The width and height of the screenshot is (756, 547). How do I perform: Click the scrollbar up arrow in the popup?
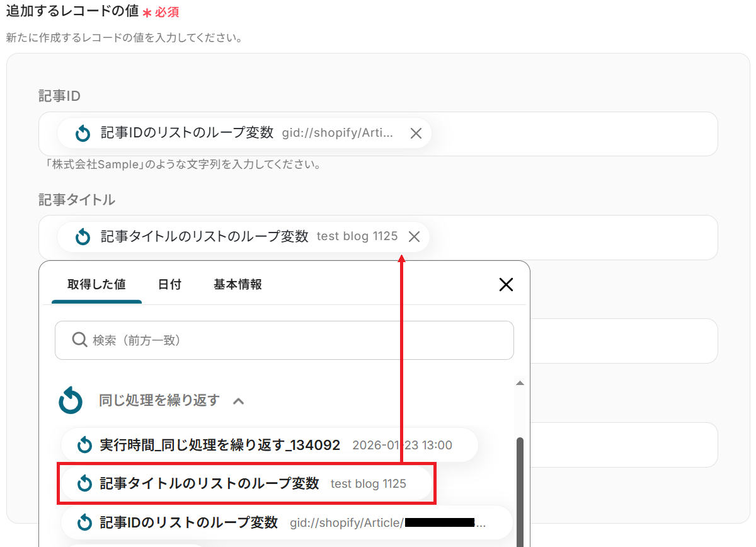click(x=520, y=383)
